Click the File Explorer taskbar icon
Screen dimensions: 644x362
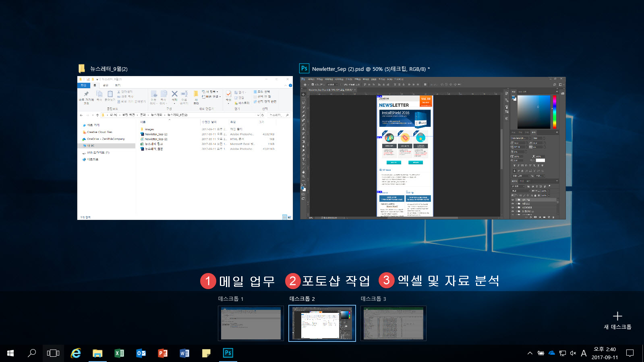(x=97, y=353)
